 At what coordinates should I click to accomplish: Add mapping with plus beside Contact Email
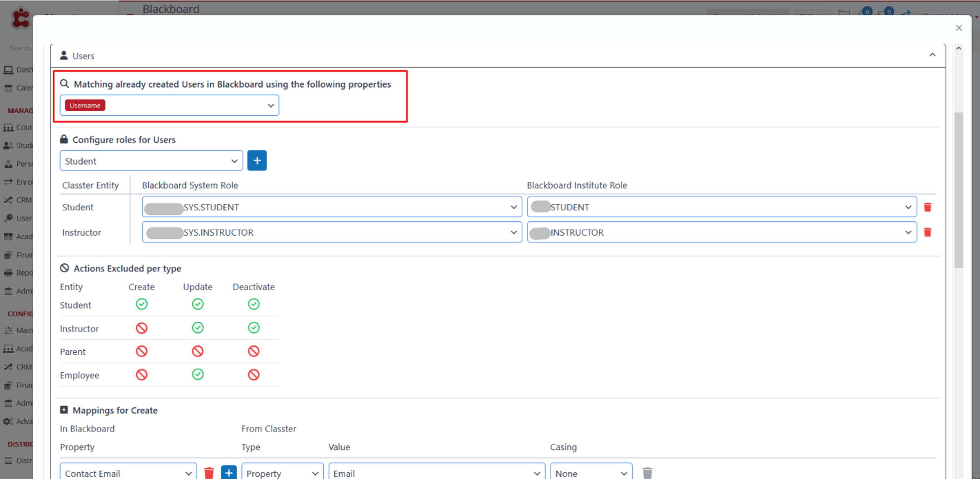(x=229, y=473)
